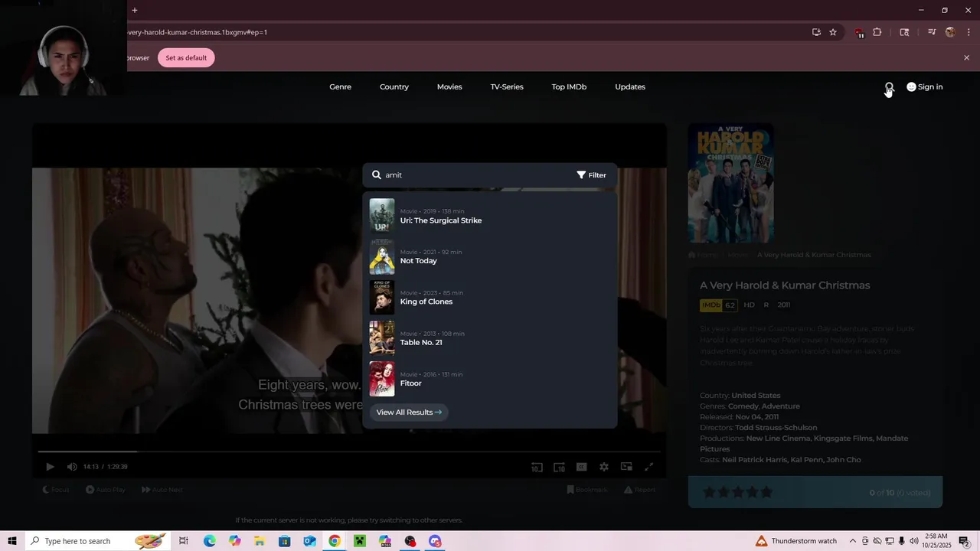Toggle closed captions CC button

(581, 467)
